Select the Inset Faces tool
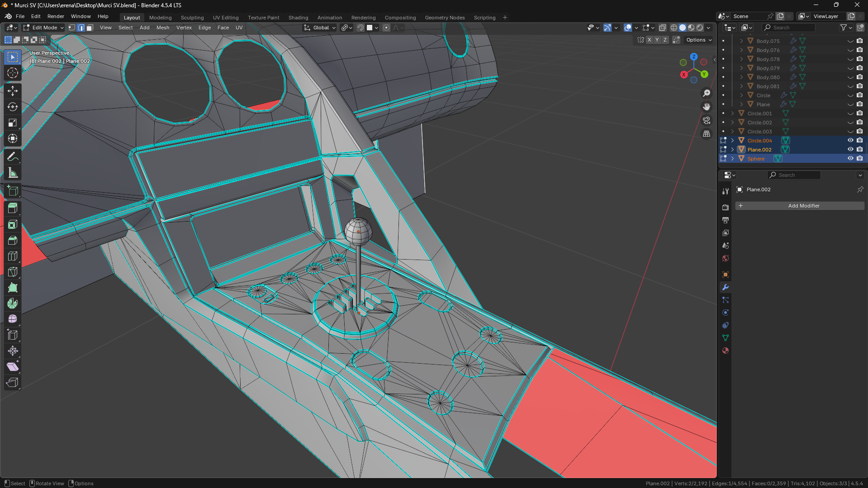The height and width of the screenshot is (488, 868). 13,224
